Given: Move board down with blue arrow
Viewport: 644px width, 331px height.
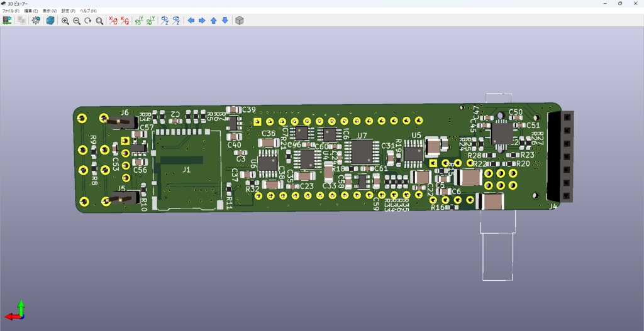Looking at the screenshot, I should tap(225, 21).
